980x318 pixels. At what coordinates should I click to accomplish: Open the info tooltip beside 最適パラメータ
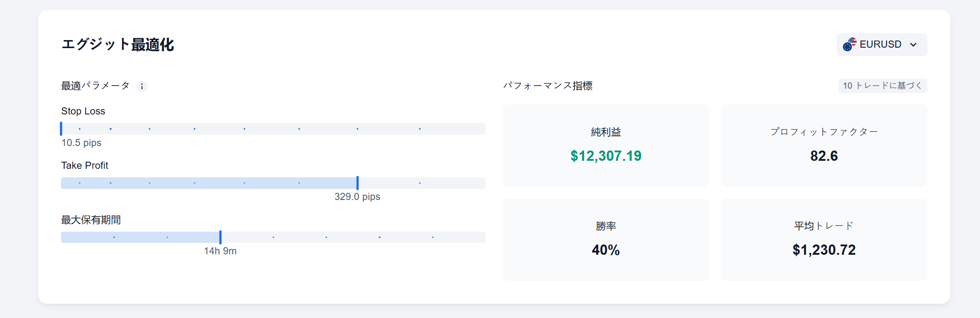(142, 86)
